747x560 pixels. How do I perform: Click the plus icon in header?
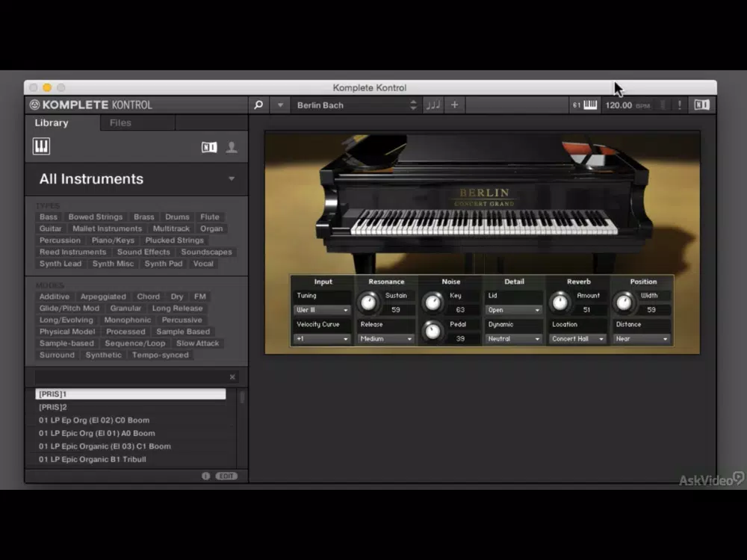454,105
